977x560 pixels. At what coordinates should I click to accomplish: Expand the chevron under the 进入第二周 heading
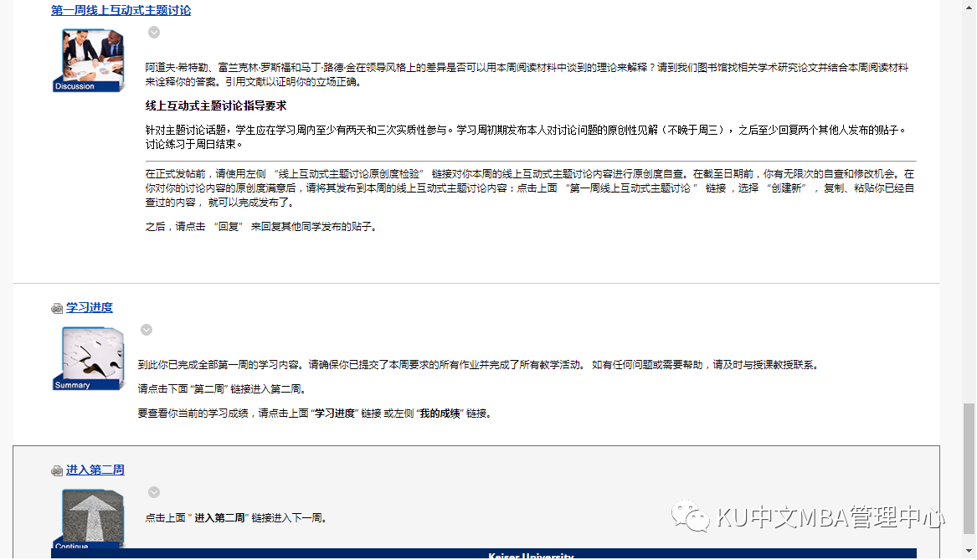pos(154,492)
